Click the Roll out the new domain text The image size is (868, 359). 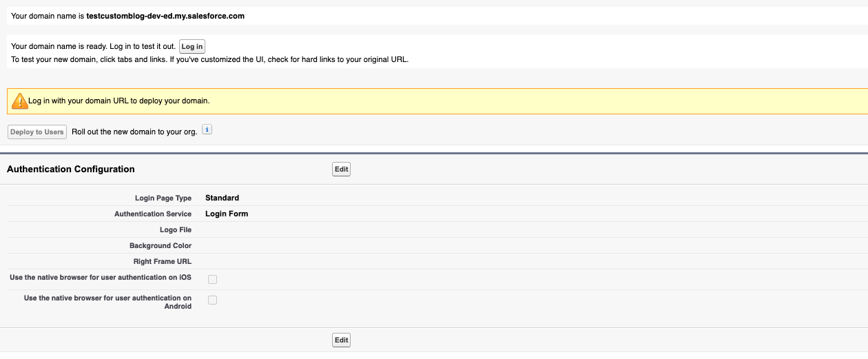pos(134,132)
